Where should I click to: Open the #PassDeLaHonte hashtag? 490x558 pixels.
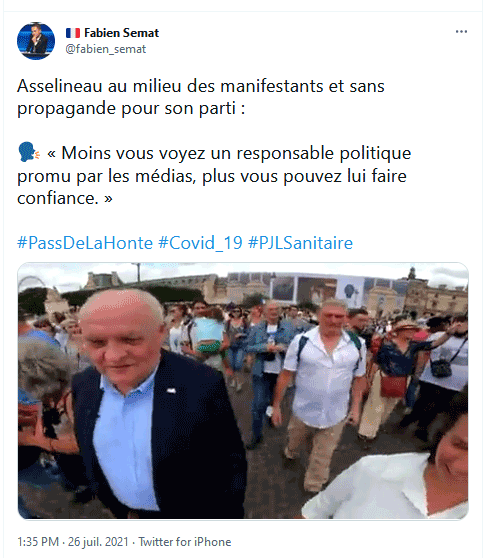(x=85, y=243)
